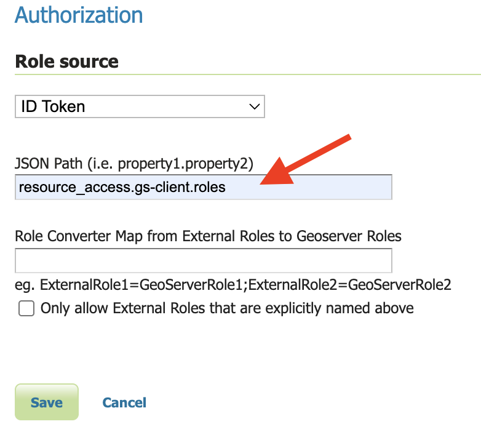Screen dimensions: 481x448
Task: Focus the Role Converter Map text field
Action: tap(203, 260)
